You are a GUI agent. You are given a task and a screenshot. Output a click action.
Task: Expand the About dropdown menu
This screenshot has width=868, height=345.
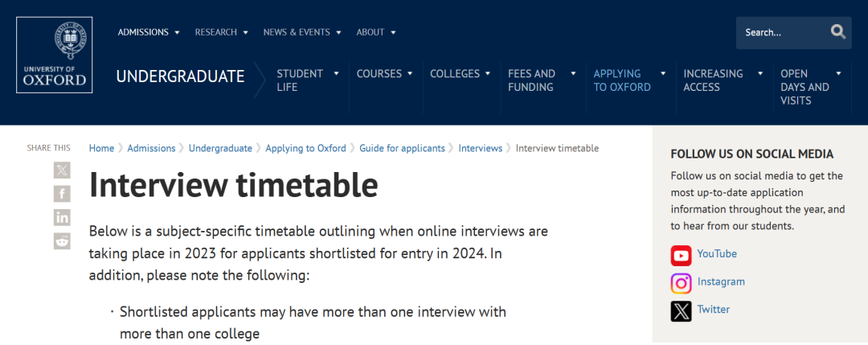[376, 32]
